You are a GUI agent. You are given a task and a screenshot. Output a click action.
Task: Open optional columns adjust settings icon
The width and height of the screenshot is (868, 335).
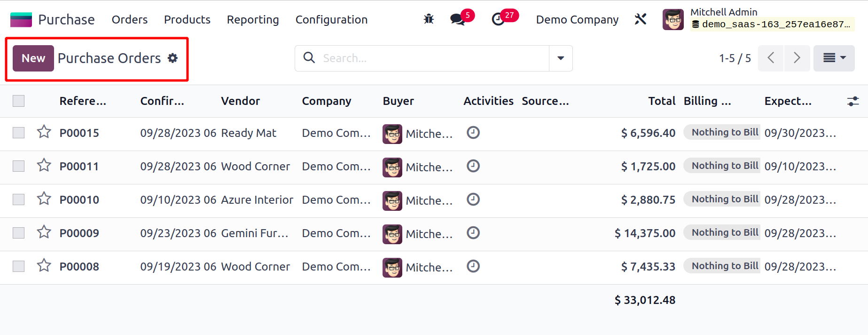852,101
